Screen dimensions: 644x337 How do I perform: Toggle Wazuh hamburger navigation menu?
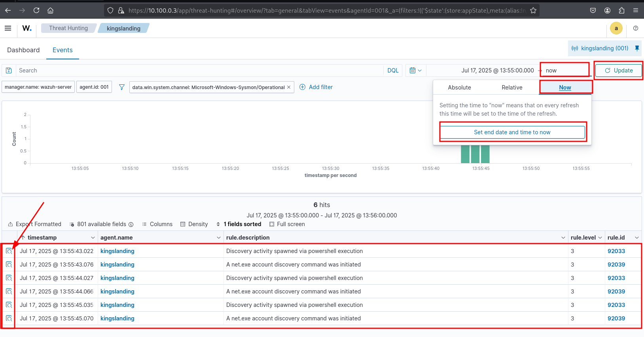tap(8, 28)
